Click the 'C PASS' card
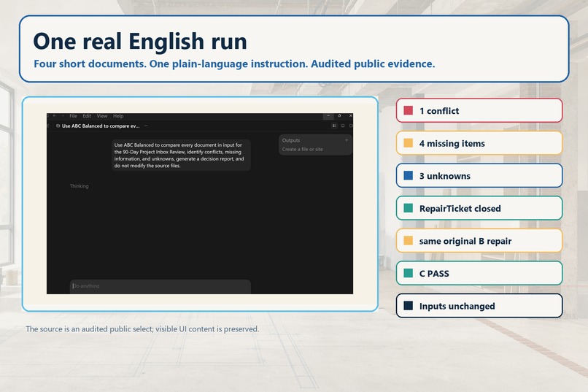The image size is (588, 392). (479, 274)
